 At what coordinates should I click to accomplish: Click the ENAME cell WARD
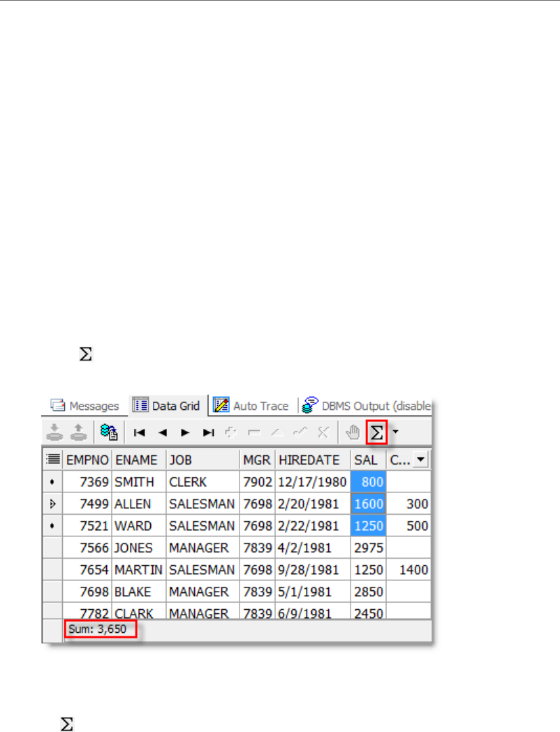pyautogui.click(x=138, y=526)
